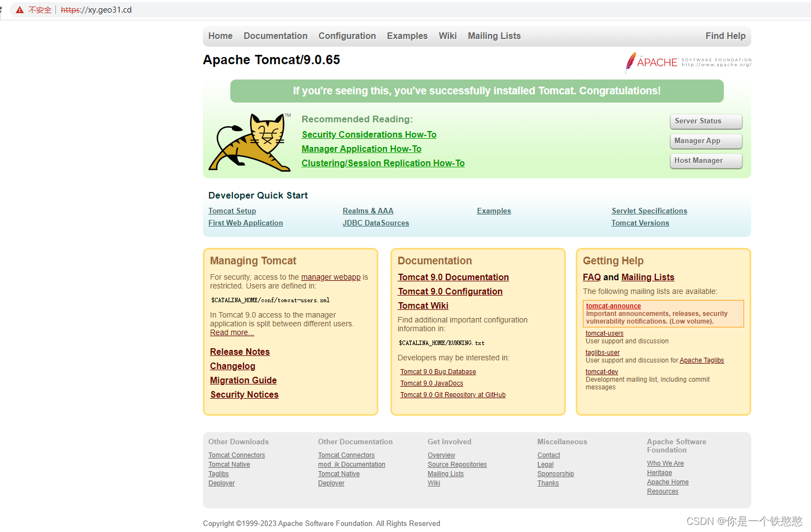This screenshot has width=811, height=532.
Task: Open the Changelog link
Action: pyautogui.click(x=232, y=366)
